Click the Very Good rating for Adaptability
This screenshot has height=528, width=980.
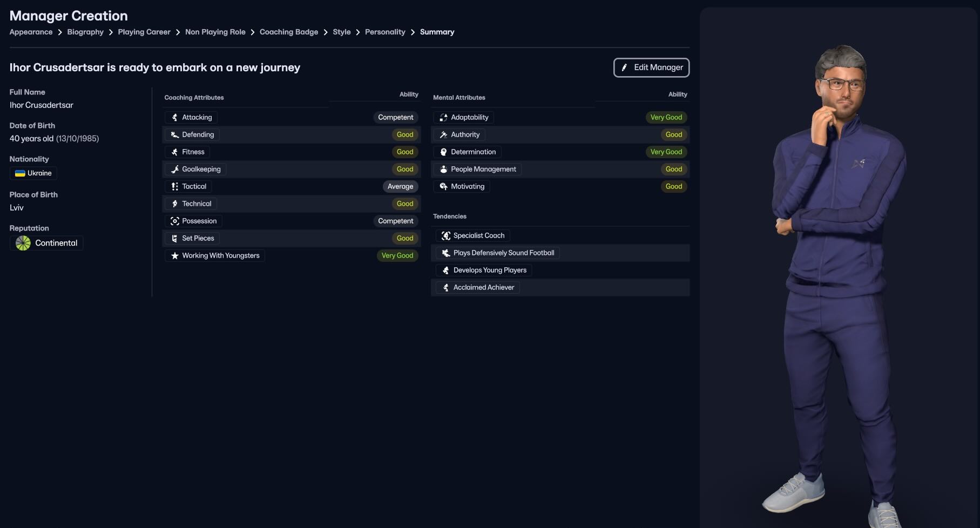tap(666, 117)
